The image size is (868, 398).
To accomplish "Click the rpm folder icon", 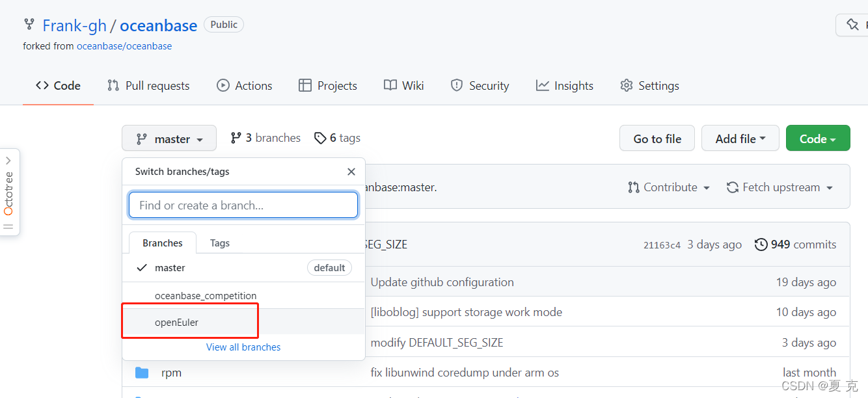I will (142, 373).
